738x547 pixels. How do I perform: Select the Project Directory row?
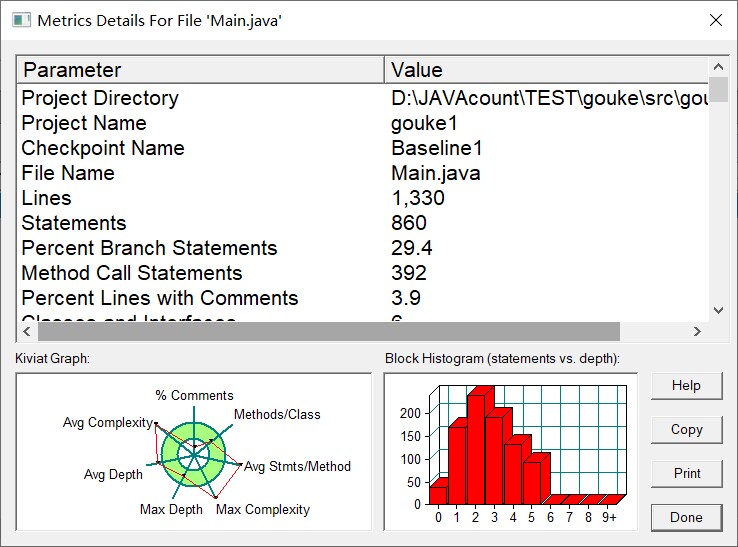[362, 98]
